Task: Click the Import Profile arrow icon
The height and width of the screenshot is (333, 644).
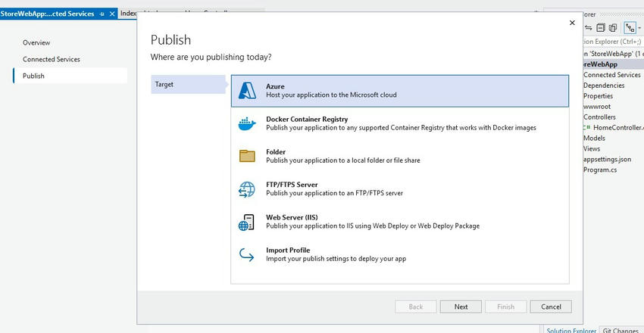Action: coord(248,254)
